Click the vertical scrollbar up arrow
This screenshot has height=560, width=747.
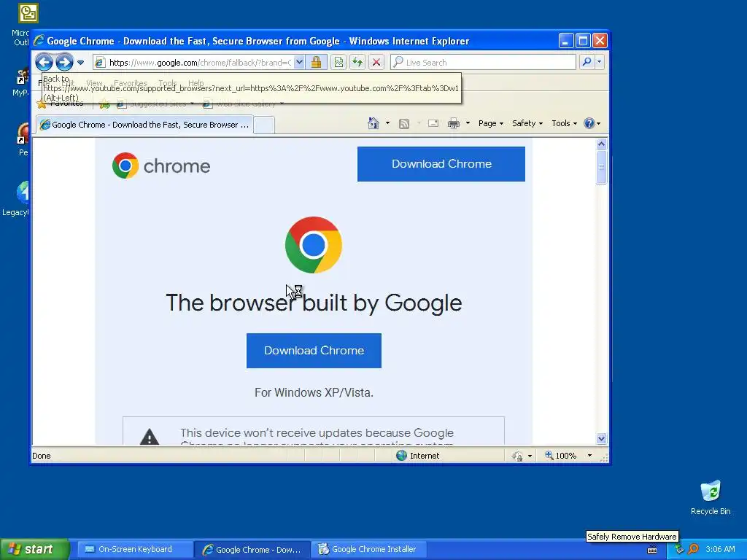[x=601, y=144]
